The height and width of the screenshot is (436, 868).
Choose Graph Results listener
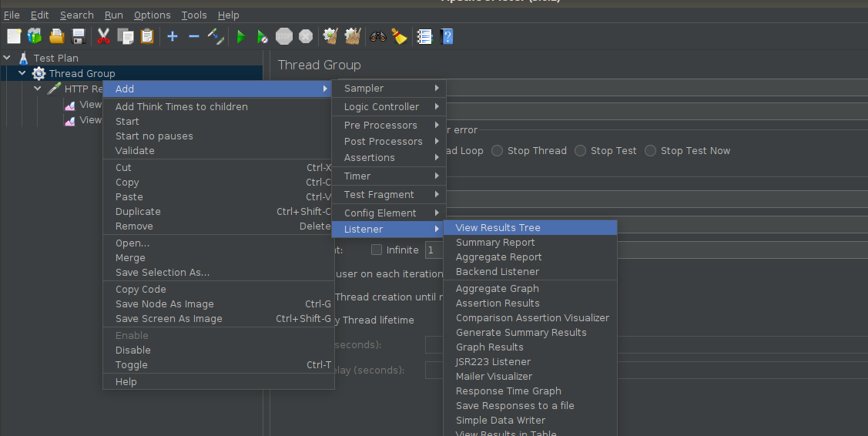tap(531, 347)
